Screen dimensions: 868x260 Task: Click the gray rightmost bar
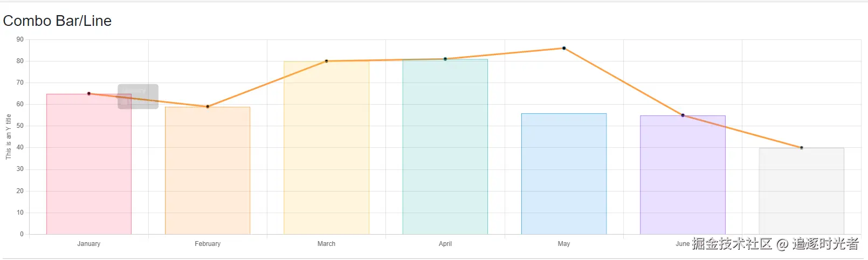pyautogui.click(x=801, y=191)
